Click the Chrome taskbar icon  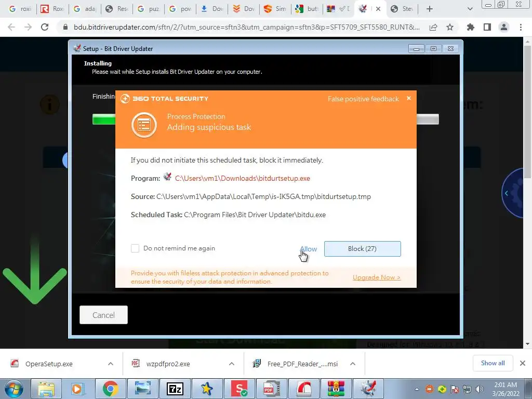[110, 389]
